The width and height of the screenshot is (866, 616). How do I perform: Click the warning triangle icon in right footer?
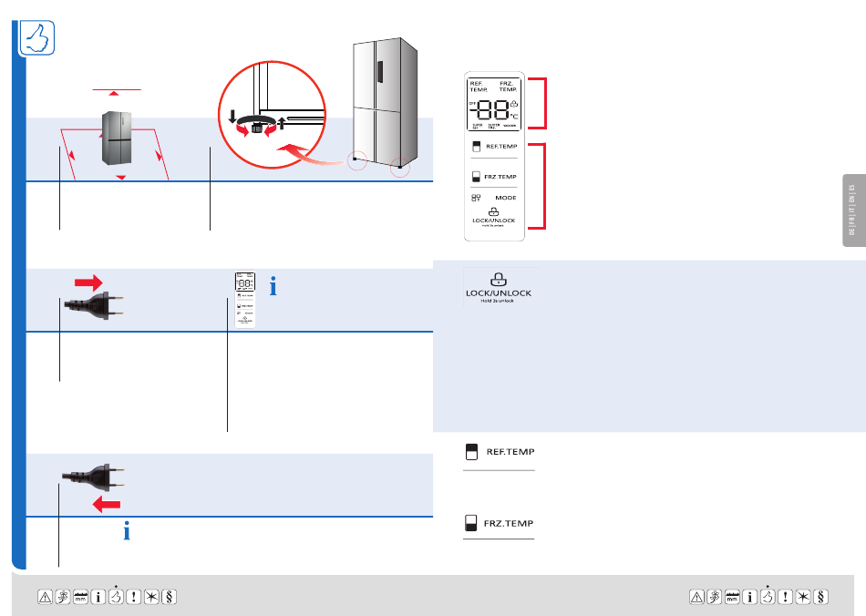pyautogui.click(x=697, y=597)
